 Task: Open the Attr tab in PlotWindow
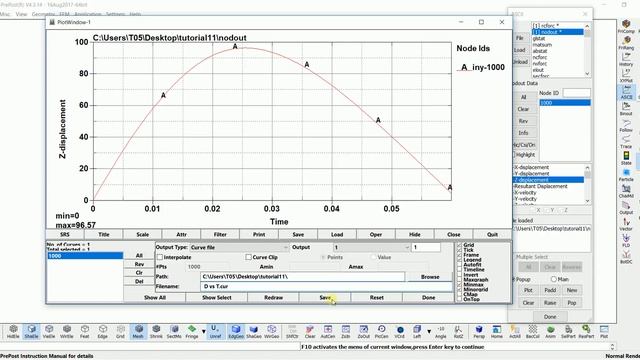point(181,234)
